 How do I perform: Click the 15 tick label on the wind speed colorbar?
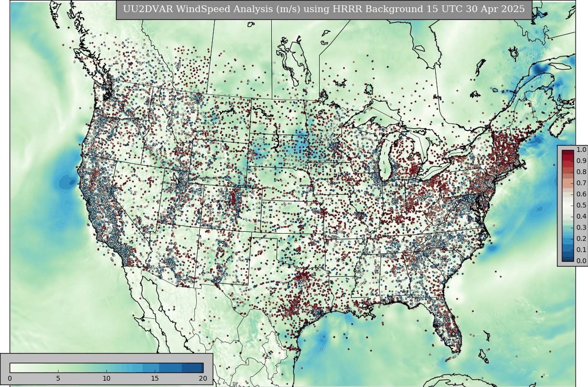pos(155,378)
